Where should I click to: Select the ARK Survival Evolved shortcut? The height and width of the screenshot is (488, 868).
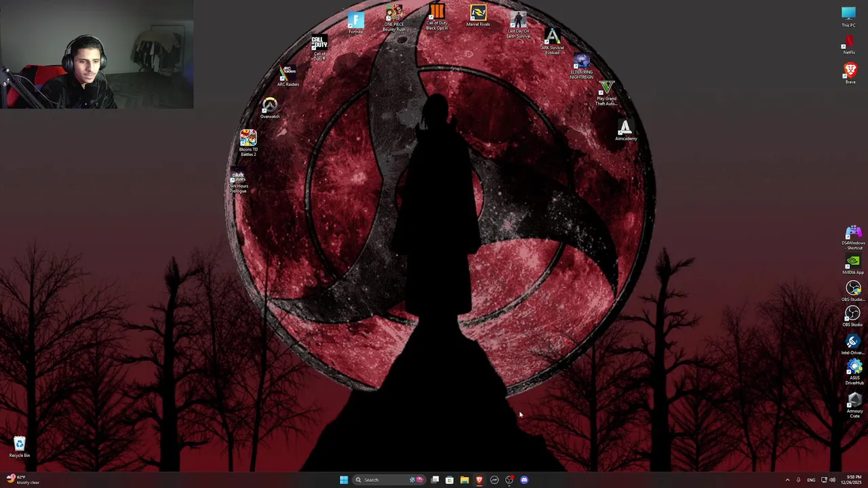[553, 42]
